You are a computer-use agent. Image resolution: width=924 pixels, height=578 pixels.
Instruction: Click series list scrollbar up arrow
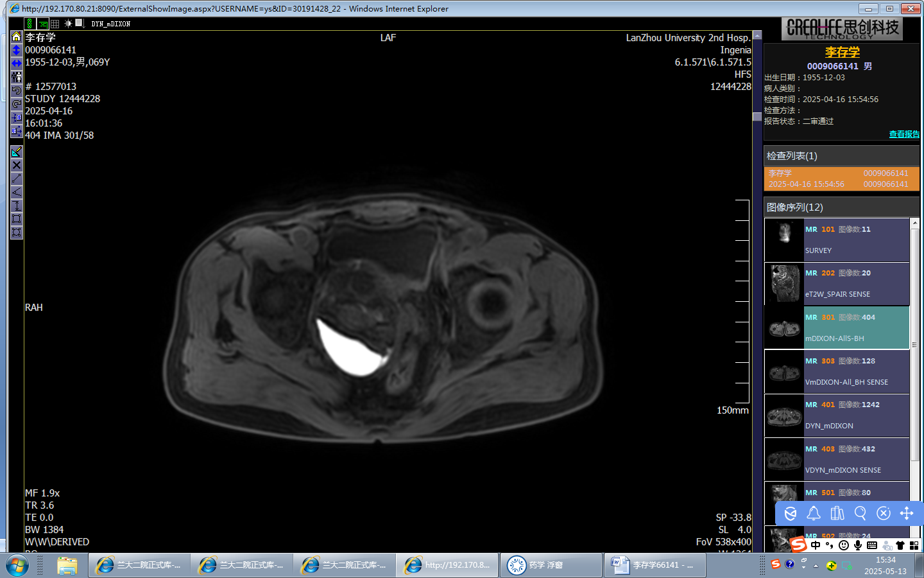914,223
